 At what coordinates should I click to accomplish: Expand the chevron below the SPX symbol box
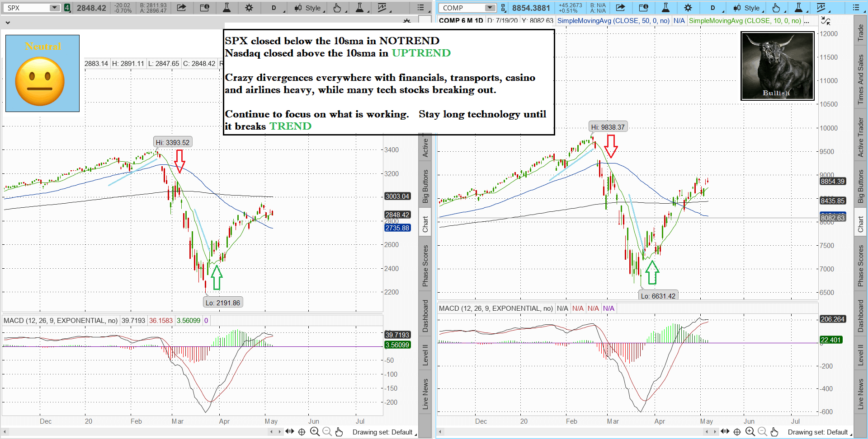pyautogui.click(x=8, y=22)
